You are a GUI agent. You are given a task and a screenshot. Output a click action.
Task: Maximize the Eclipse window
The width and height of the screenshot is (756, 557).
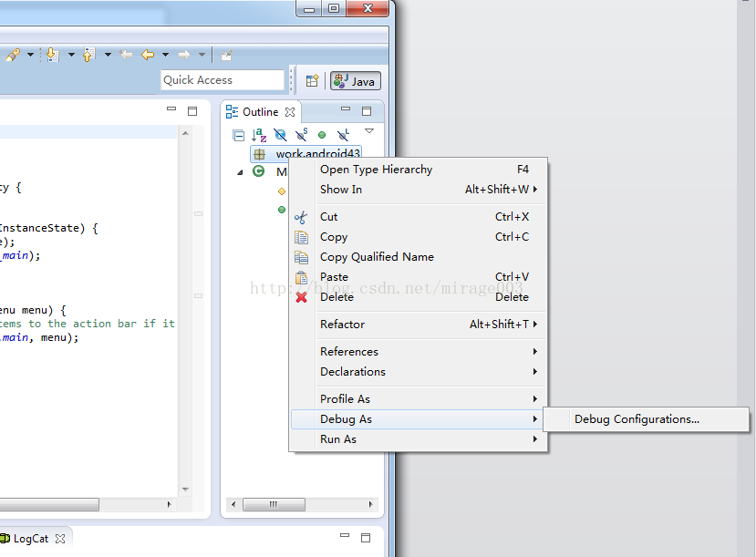point(334,8)
